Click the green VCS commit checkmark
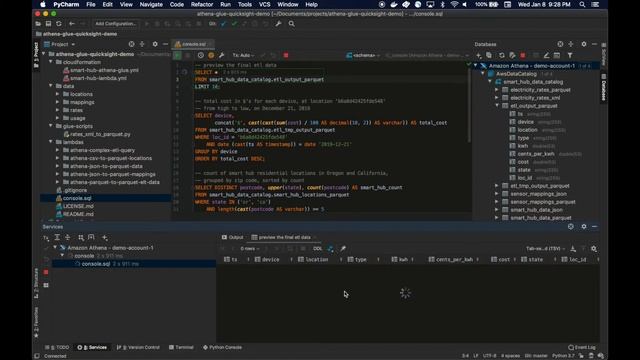This screenshot has height=360, width=640. click(234, 24)
